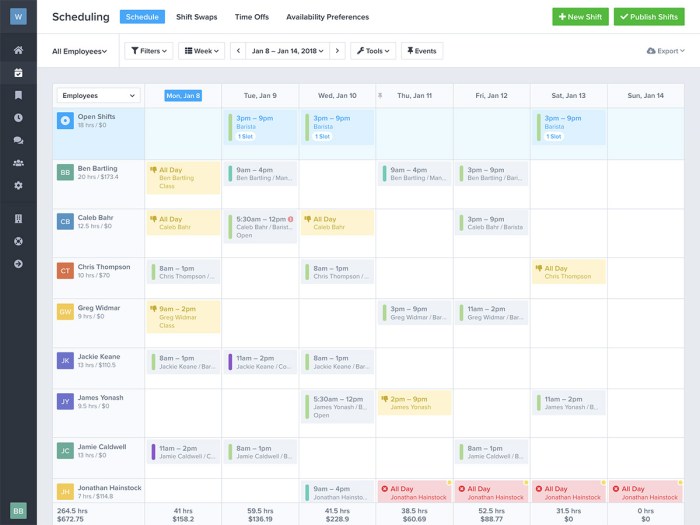
Task: Click the calendar Scheduling sidebar icon
Action: pos(18,73)
